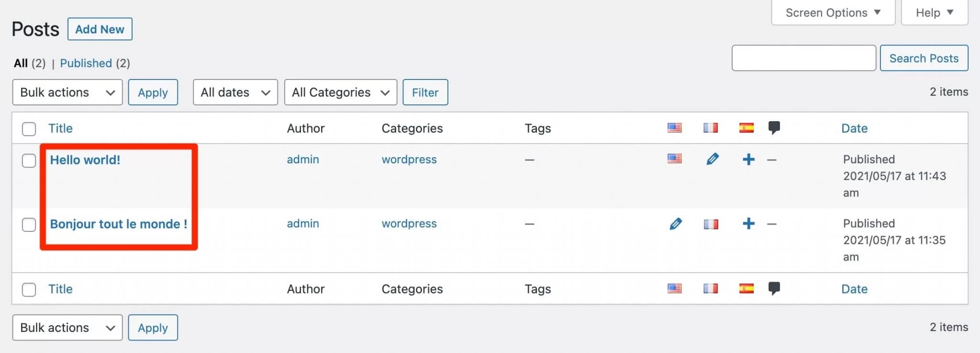Check the Hello world! post checkbox
This screenshot has height=353, width=980.
tap(29, 160)
